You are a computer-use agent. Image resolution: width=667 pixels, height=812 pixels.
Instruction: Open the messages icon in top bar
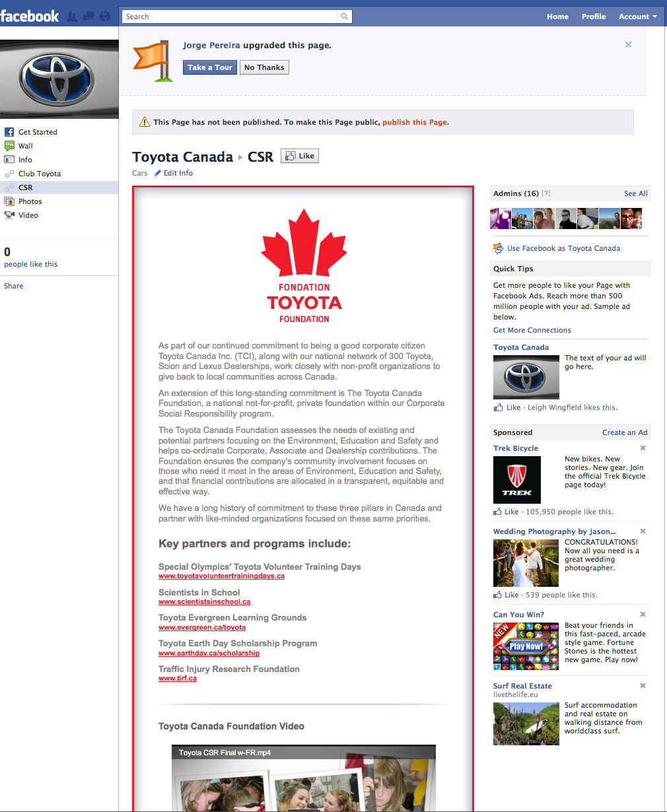click(x=88, y=17)
